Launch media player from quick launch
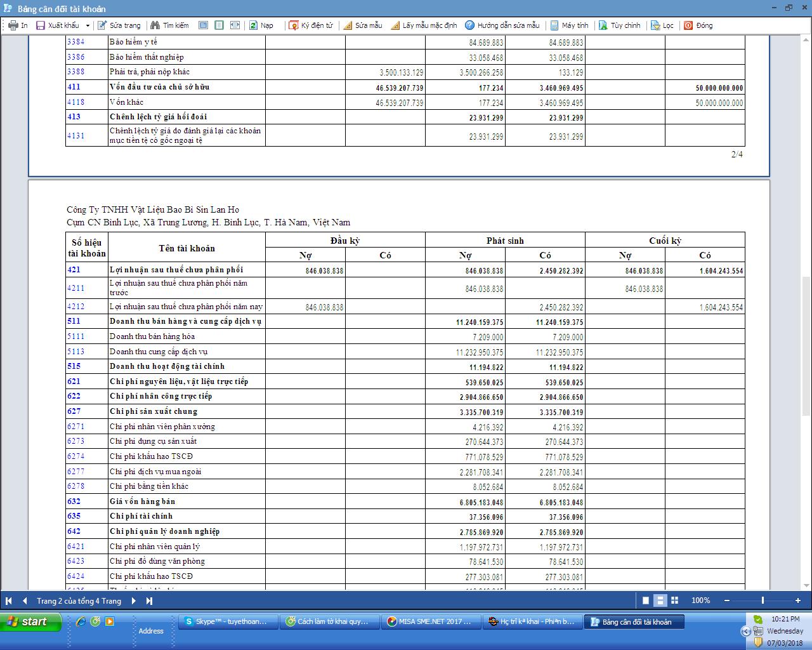The width and height of the screenshot is (812, 650). pyautogui.click(x=110, y=622)
